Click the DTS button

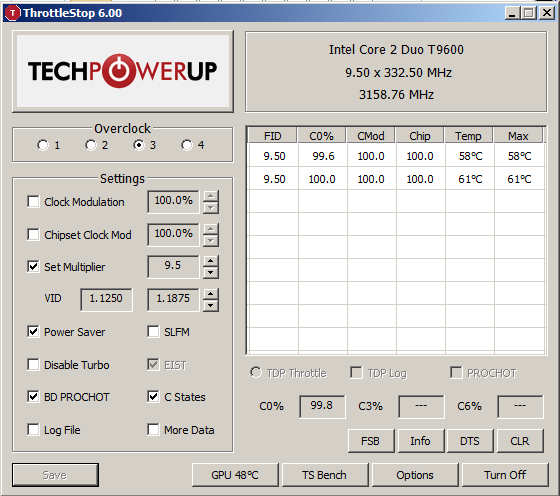point(470,441)
